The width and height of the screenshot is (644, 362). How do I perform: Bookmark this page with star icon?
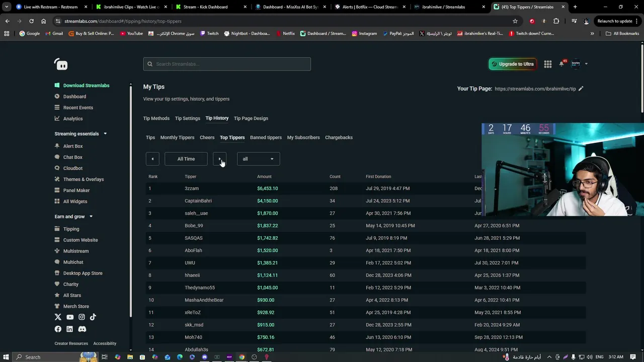click(515, 21)
